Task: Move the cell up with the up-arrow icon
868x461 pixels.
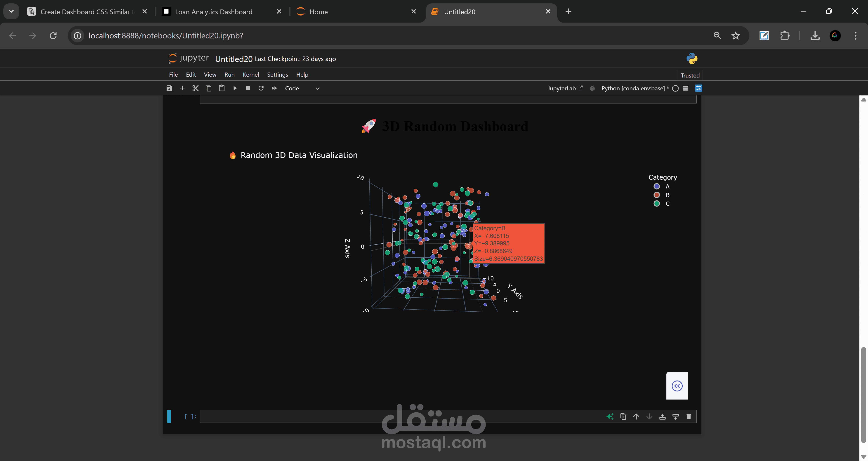Action: [636, 416]
